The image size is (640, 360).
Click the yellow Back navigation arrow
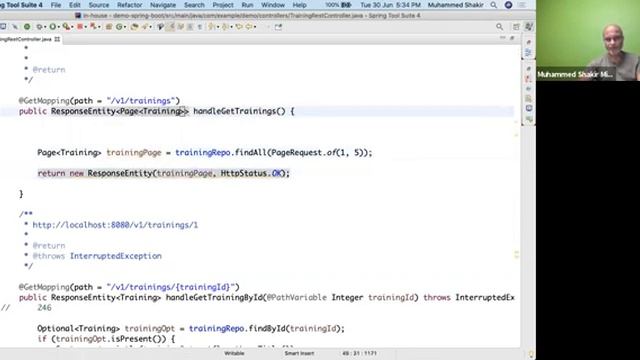238,27
